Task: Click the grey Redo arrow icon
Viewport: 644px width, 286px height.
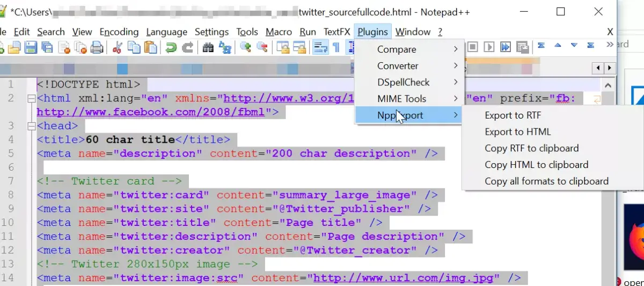Action: point(187,48)
